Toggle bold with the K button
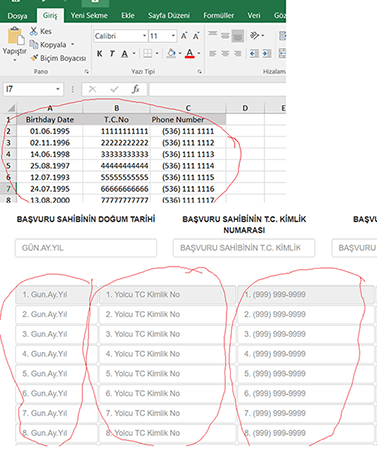This screenshot has width=377, height=450. 99,54
